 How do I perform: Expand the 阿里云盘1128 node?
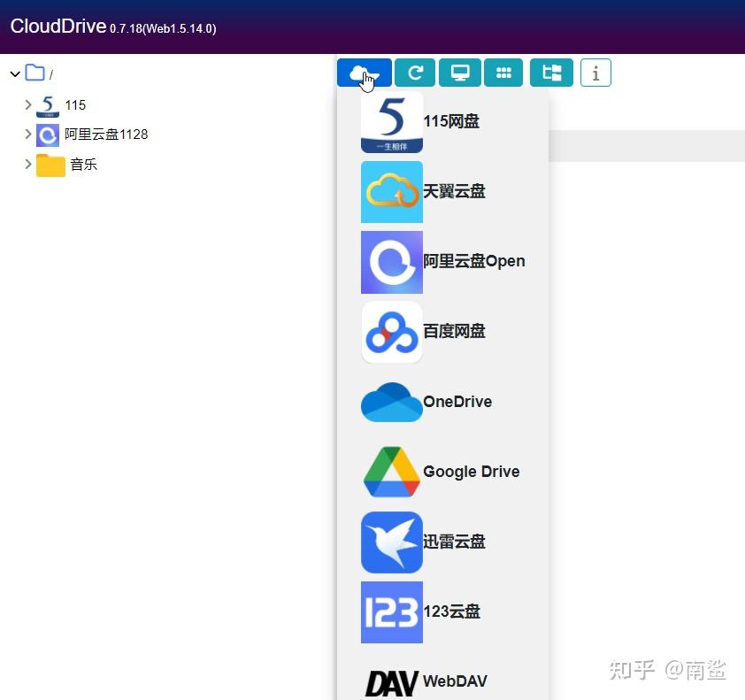tap(29, 135)
